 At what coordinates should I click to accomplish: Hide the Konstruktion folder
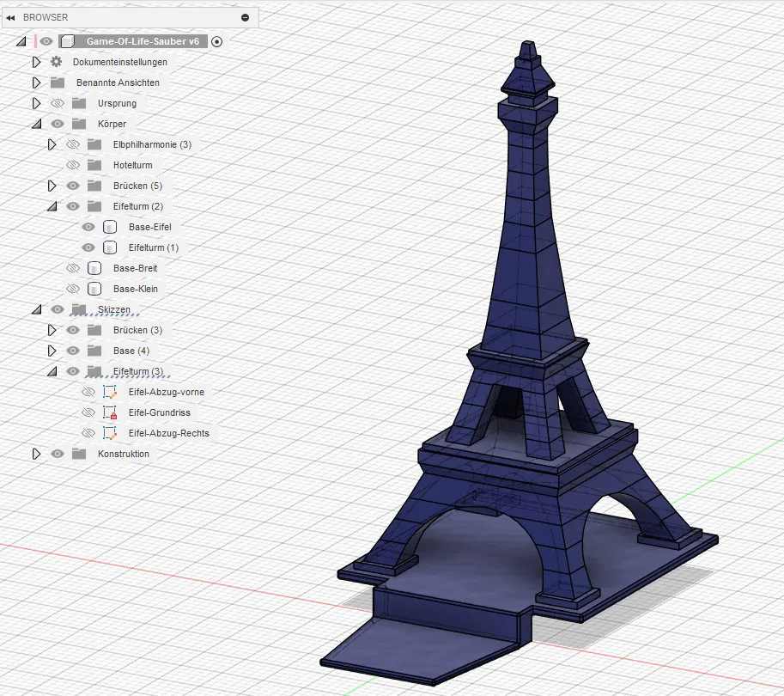pyautogui.click(x=58, y=454)
